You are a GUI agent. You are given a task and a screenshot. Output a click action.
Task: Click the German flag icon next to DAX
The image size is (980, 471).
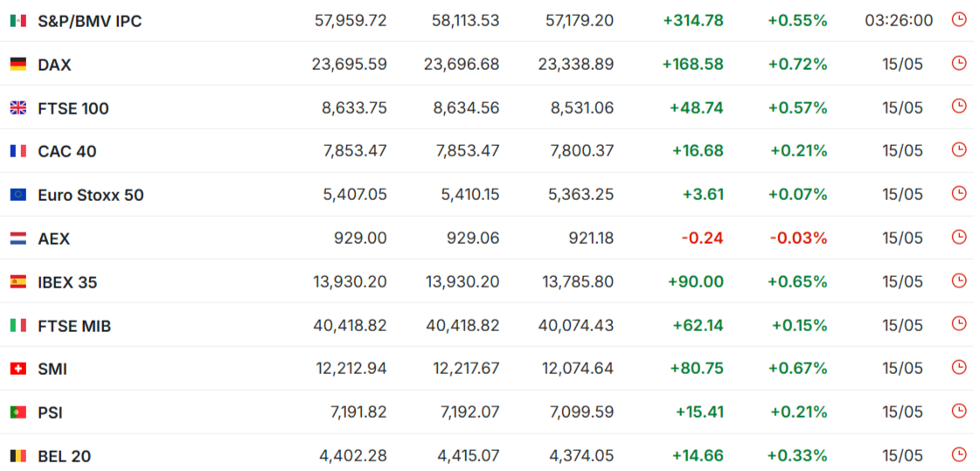click(18, 65)
